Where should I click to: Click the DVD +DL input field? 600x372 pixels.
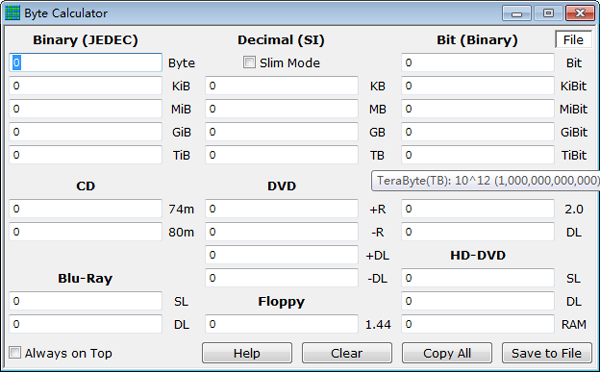click(x=282, y=255)
